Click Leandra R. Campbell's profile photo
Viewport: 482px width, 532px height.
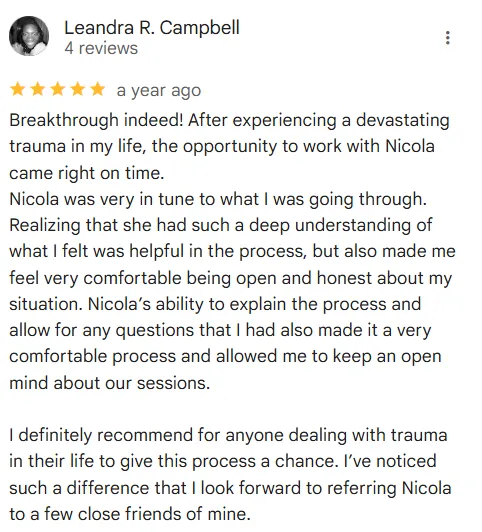click(29, 36)
